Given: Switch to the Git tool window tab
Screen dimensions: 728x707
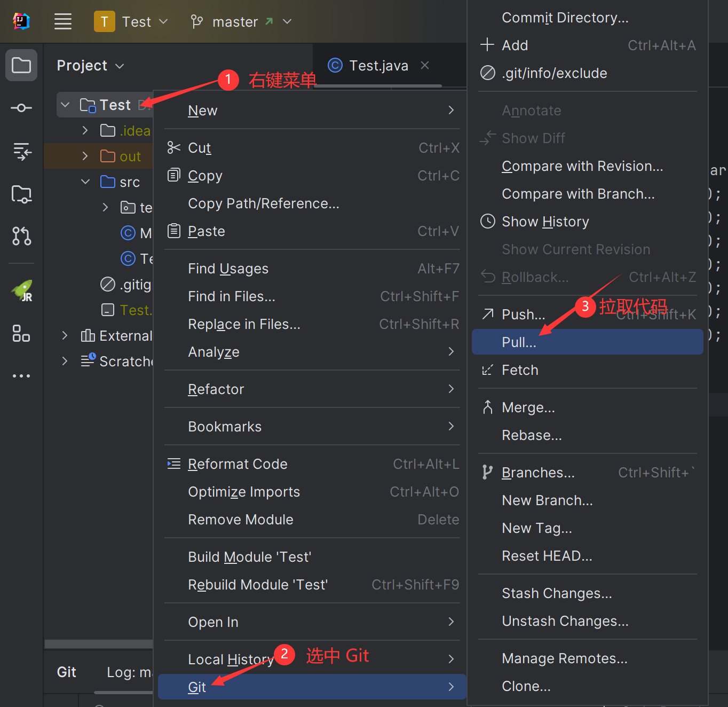Looking at the screenshot, I should [x=67, y=672].
